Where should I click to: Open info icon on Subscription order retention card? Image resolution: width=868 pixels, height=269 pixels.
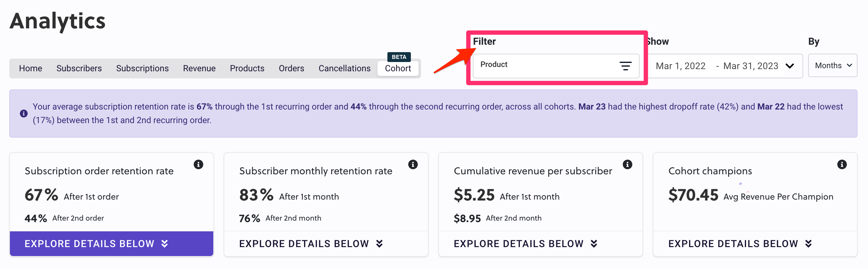click(x=198, y=164)
